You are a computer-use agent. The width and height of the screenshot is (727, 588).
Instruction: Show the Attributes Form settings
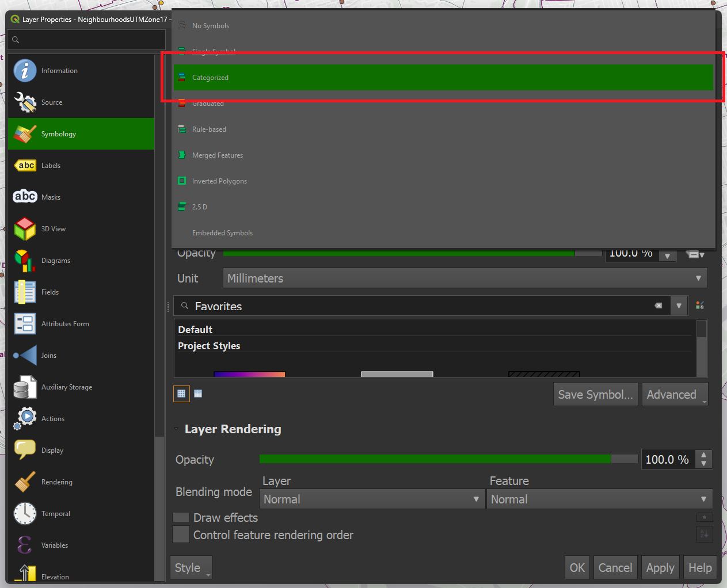pos(81,324)
